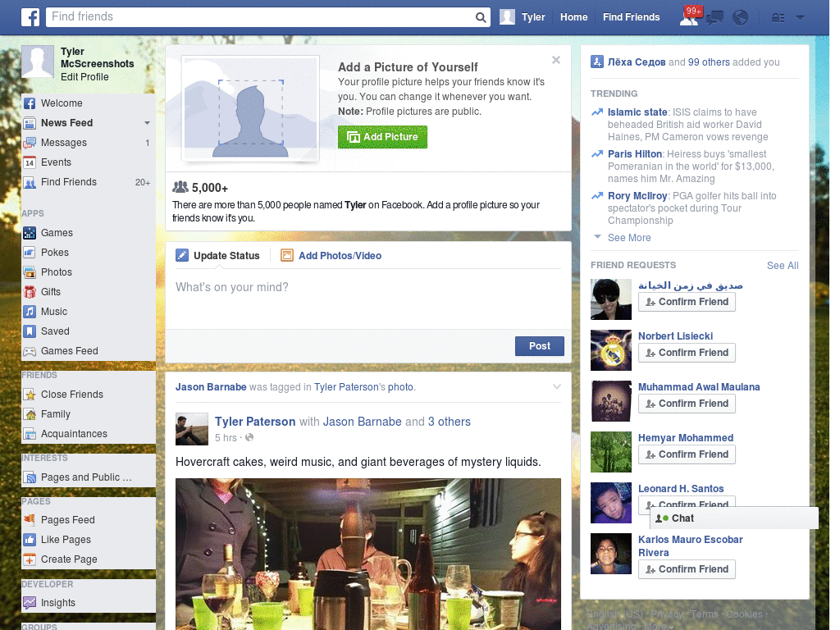Click the 3 others tagged link
This screenshot has height=630, width=840.
[449, 422]
